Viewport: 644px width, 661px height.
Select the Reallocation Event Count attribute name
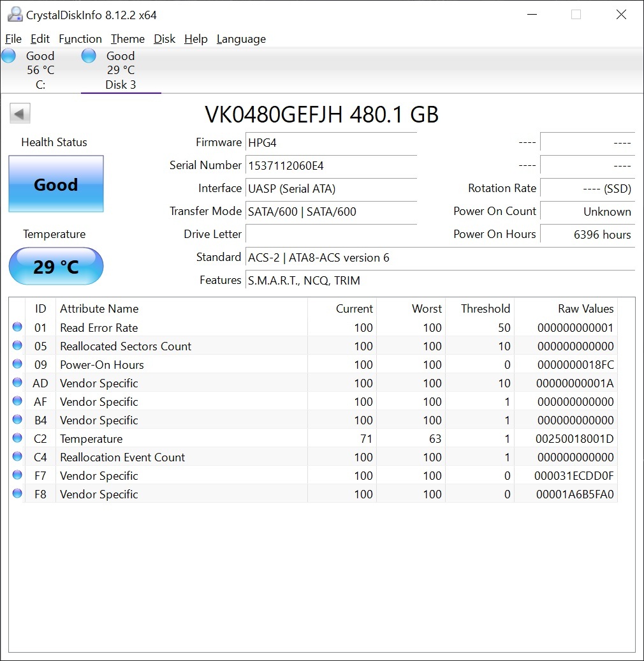coord(122,457)
